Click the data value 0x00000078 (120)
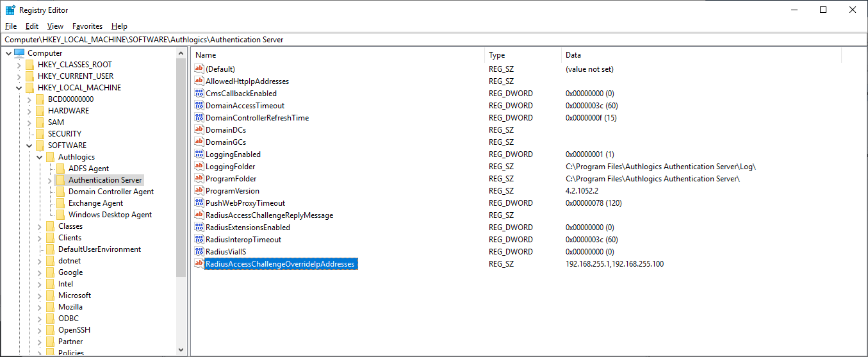The height and width of the screenshot is (357, 868). click(x=594, y=203)
